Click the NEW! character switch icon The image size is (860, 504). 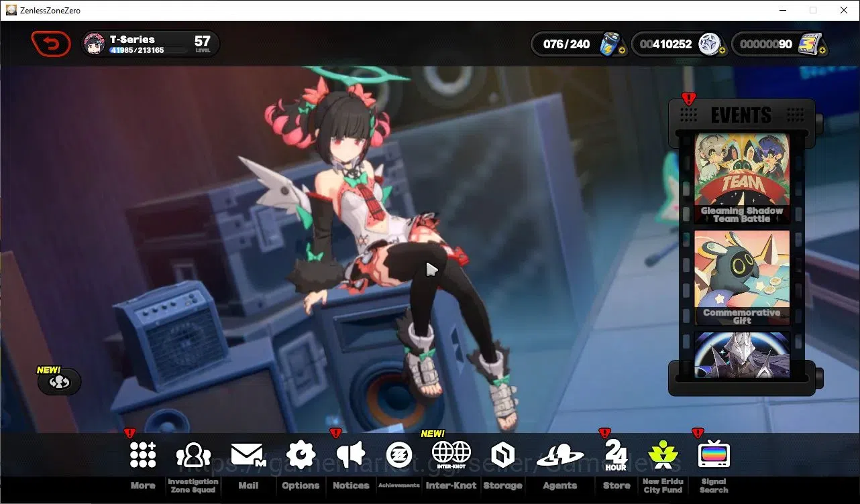click(x=60, y=382)
